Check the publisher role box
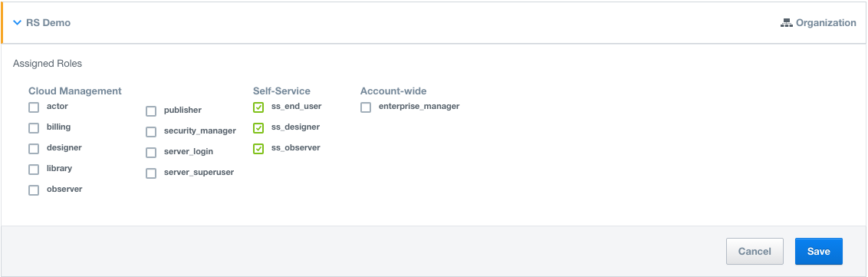868x277 pixels. point(151,111)
